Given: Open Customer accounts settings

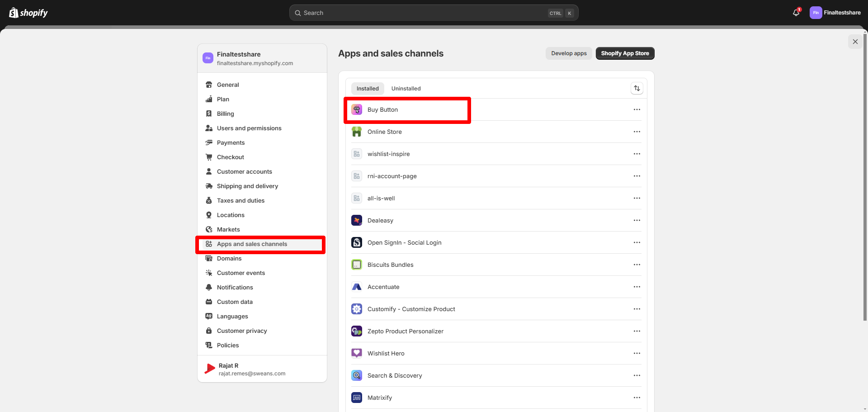Looking at the screenshot, I should click(x=262, y=171).
